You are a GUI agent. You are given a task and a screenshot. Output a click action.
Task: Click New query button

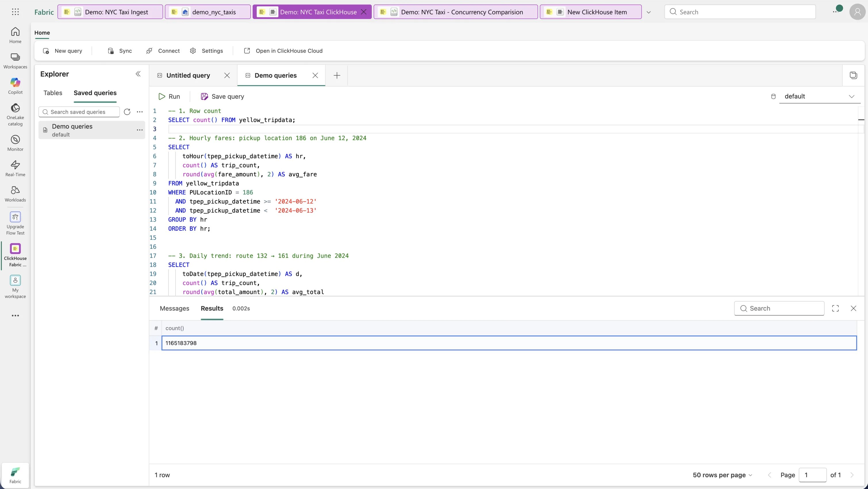point(63,51)
